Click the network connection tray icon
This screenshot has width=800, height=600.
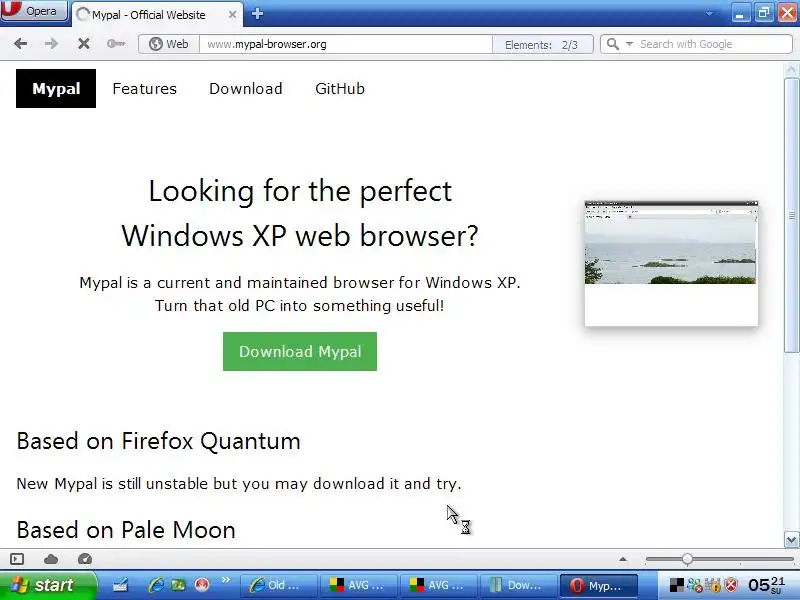[695, 585]
